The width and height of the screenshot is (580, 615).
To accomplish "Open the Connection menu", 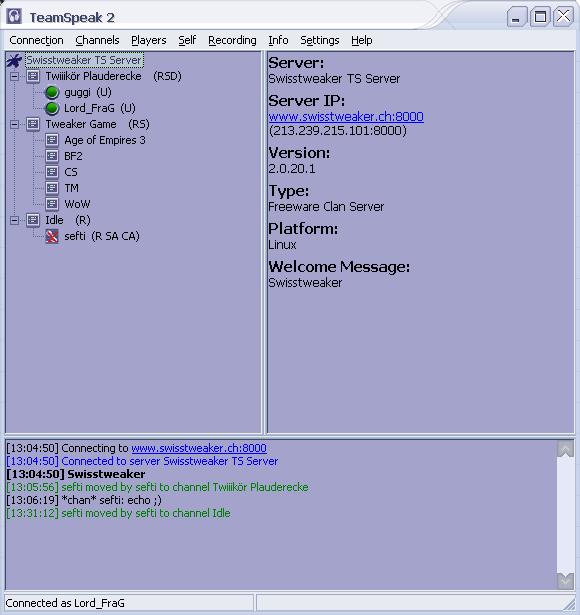I will click(36, 40).
